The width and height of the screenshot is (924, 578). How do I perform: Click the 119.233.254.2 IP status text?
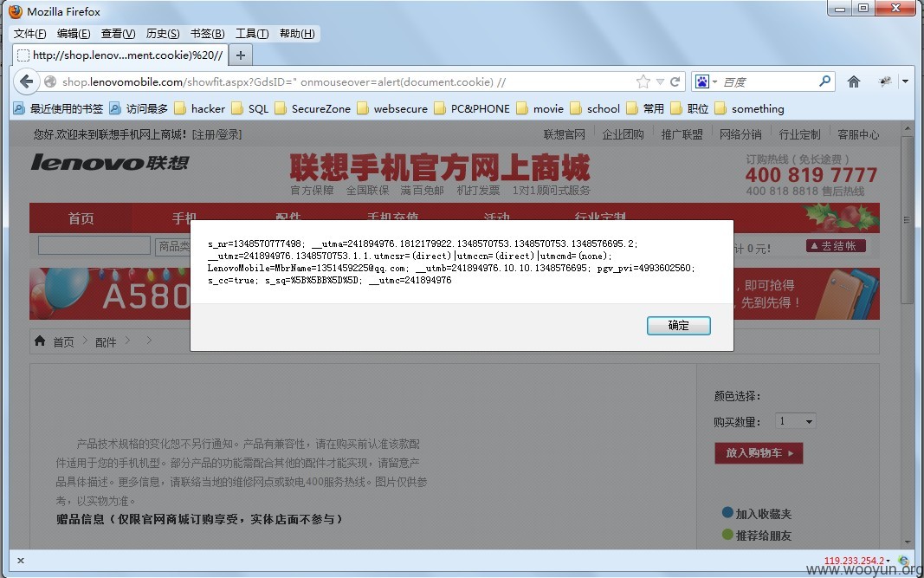(854, 561)
